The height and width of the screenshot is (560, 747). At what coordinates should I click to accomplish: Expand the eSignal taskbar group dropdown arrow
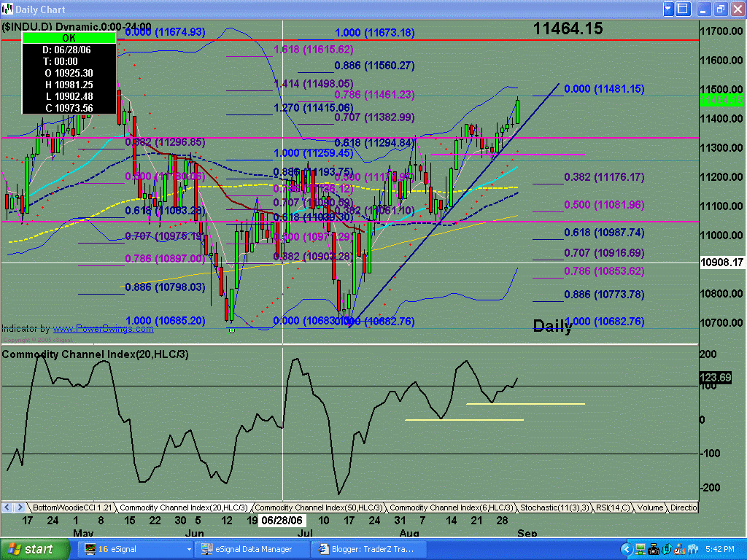click(x=189, y=550)
